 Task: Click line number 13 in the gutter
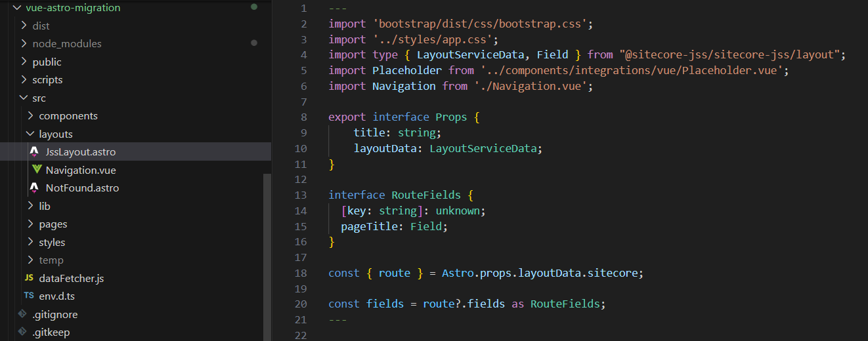[301, 195]
